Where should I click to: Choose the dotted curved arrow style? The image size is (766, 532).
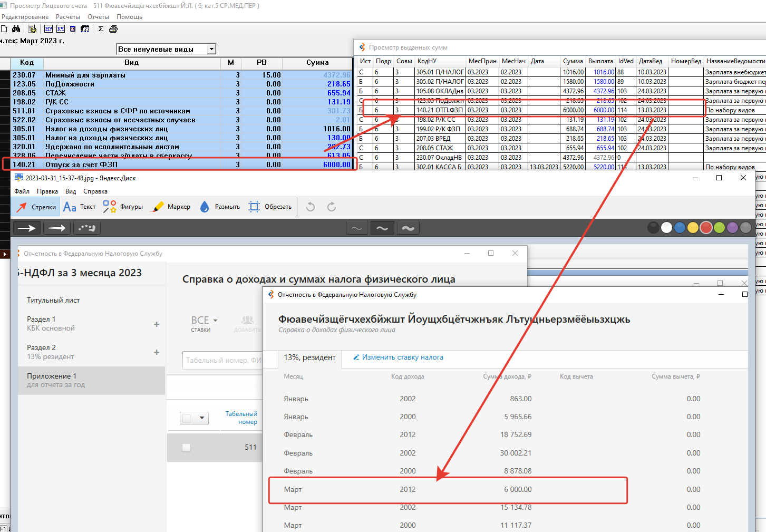pos(87,228)
